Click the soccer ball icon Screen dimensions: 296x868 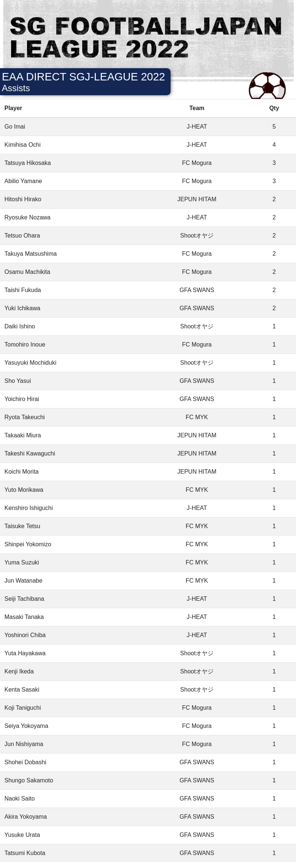coord(267,86)
